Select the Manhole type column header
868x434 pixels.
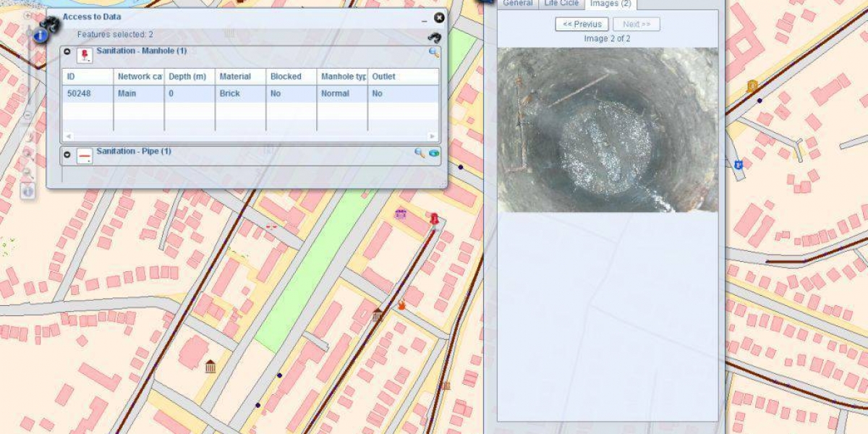pyautogui.click(x=342, y=77)
